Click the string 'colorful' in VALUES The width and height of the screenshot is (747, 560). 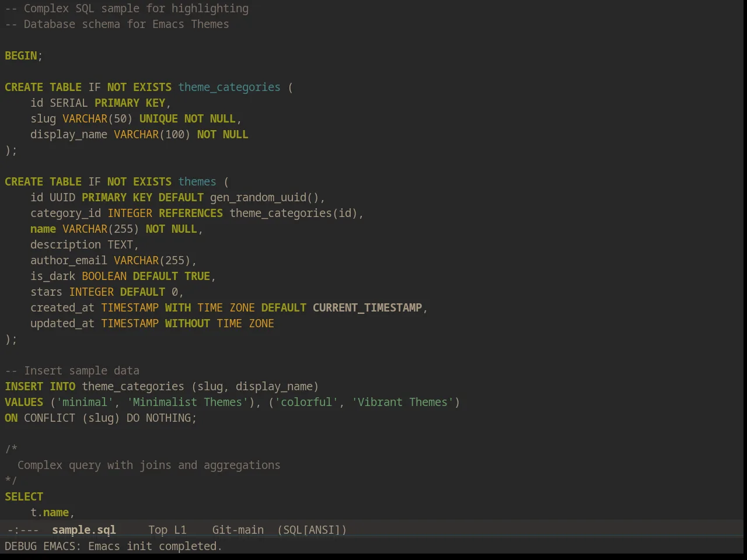(306, 402)
